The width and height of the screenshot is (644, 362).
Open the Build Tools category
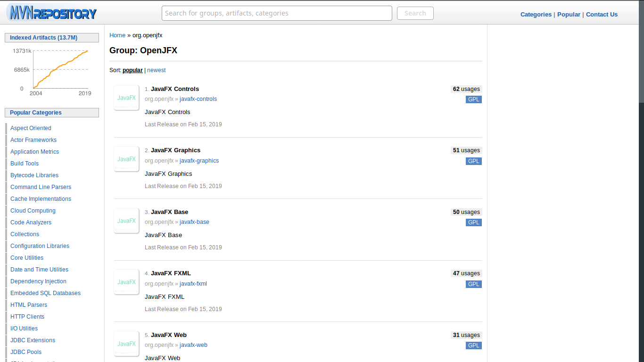pos(25,164)
